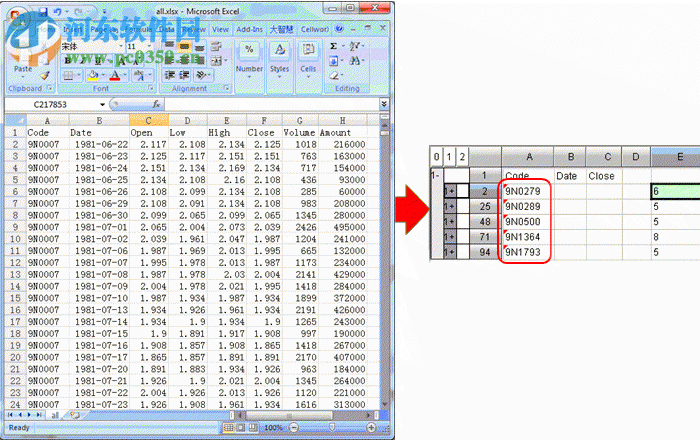Click the font color red A icon
This screenshot has width=700, height=440.
(x=115, y=75)
